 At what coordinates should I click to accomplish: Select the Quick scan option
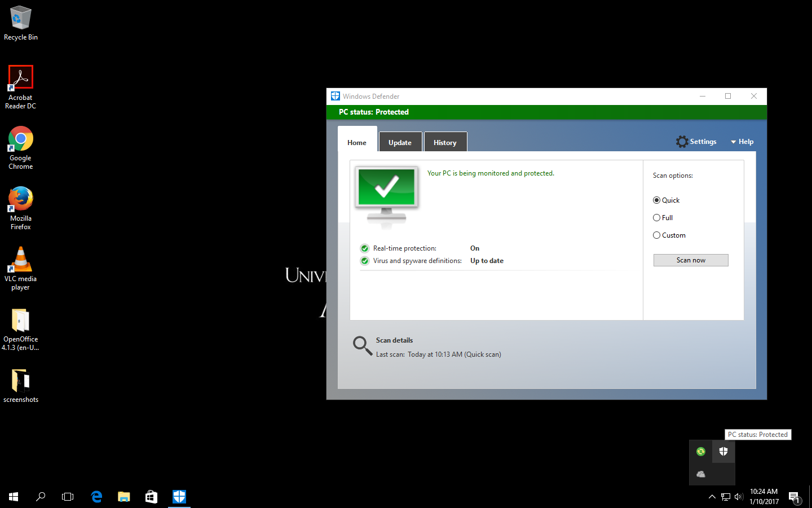[657, 200]
